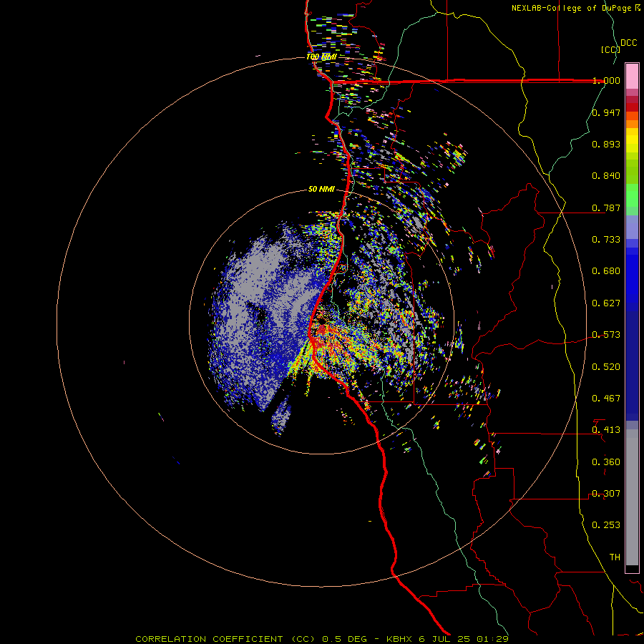The height and width of the screenshot is (644, 644).
Task: Click the DCC label above the legend
Action: pos(629,43)
